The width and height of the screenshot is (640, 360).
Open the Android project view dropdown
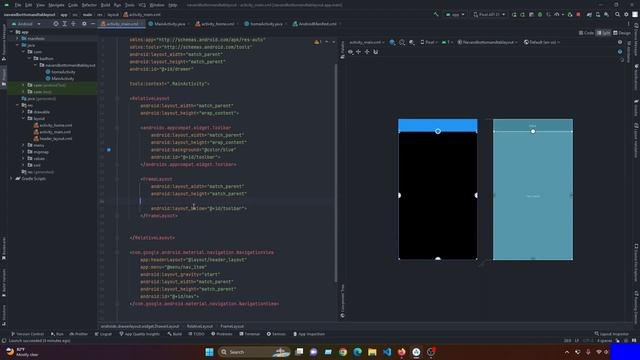tap(26, 24)
